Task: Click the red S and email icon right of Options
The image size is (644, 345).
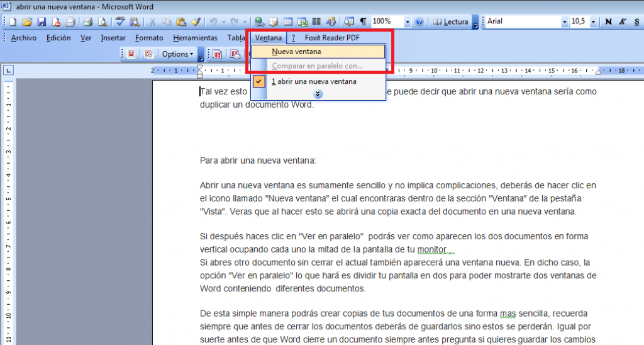Action: click(x=235, y=54)
